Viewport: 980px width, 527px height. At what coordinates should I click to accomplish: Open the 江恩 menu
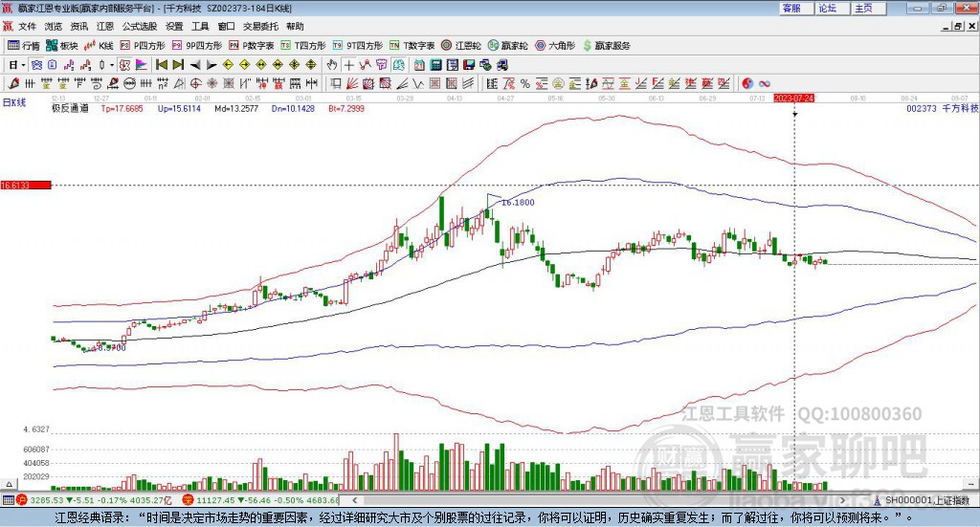point(105,26)
